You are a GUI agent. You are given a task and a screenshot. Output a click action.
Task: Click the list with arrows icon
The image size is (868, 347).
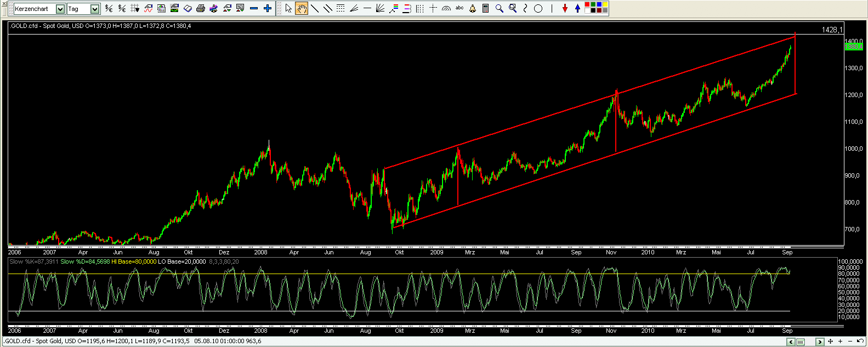pyautogui.click(x=240, y=8)
